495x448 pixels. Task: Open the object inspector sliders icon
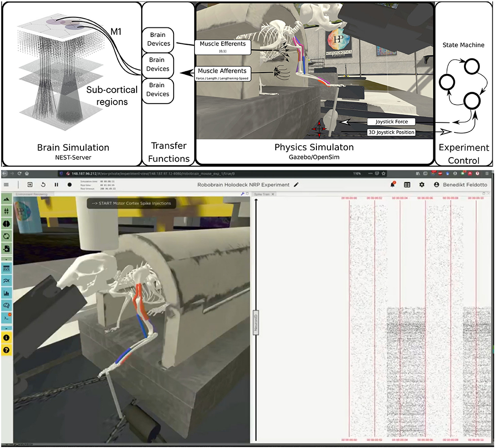pos(6,211)
